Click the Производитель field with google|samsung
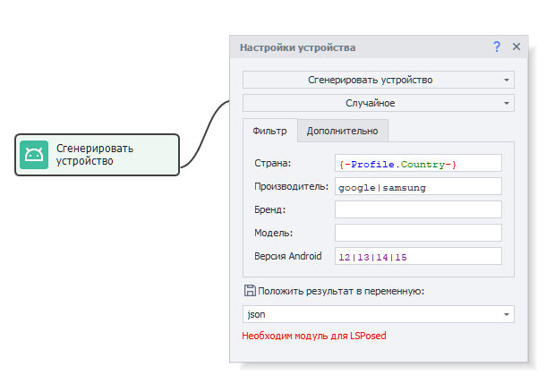This screenshot has width=555, height=392. point(418,187)
